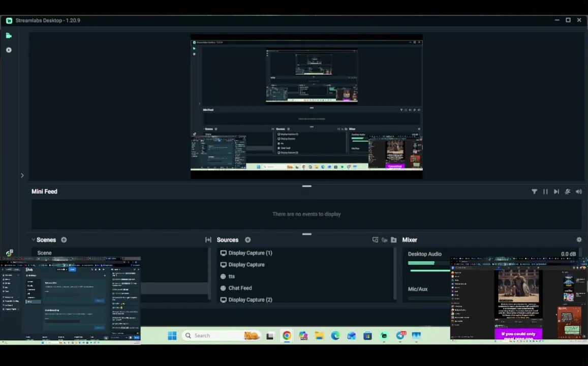This screenshot has width=588, height=366.
Task: Collapse the Scenes collection dropdown chevron
Action: click(34, 239)
